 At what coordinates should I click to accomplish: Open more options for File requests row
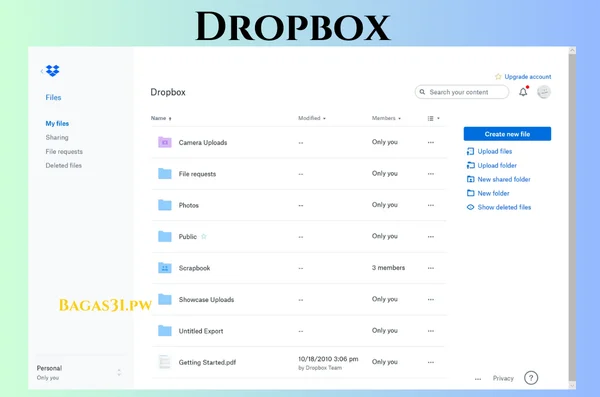point(431,174)
